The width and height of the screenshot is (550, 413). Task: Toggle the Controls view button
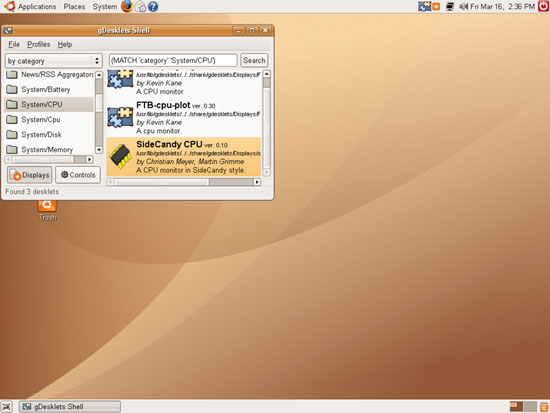coord(78,175)
